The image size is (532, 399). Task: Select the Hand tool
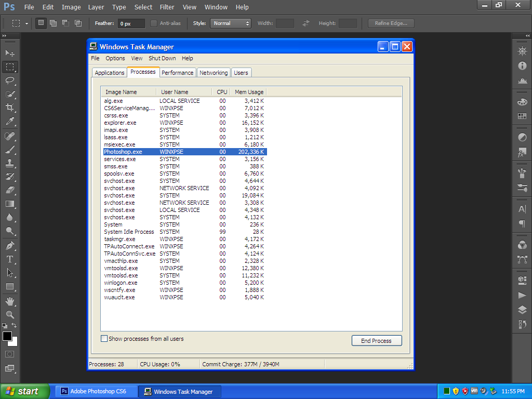(x=10, y=301)
